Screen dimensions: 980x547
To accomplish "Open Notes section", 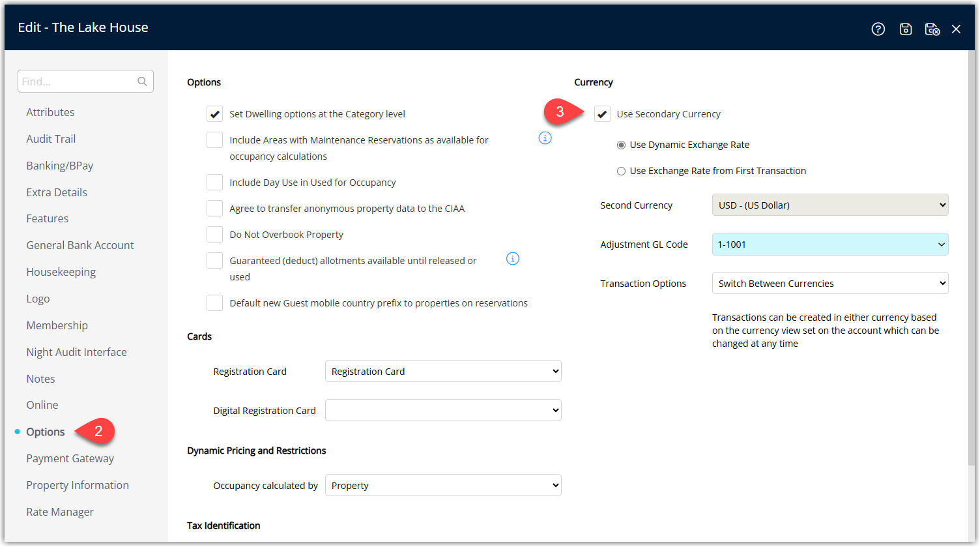I will coord(40,379).
